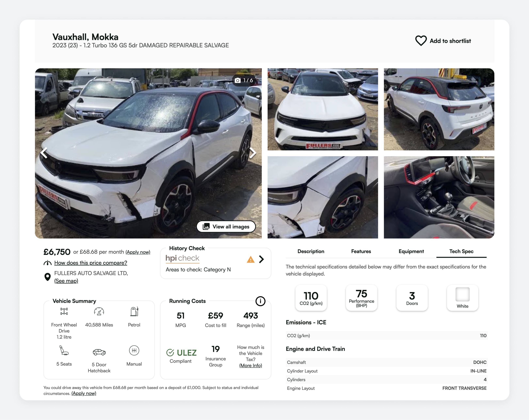
Task: Open the Features tab
Action: coord(361,251)
